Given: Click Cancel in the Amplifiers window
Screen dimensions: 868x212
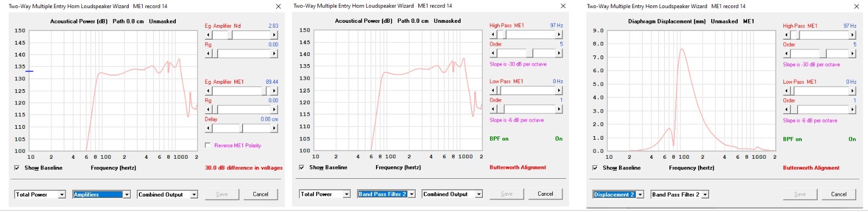Looking at the screenshot, I should (260, 194).
